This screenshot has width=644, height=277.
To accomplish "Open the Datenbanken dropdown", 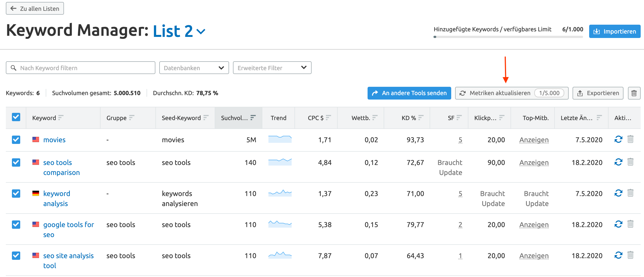I will click(x=194, y=68).
